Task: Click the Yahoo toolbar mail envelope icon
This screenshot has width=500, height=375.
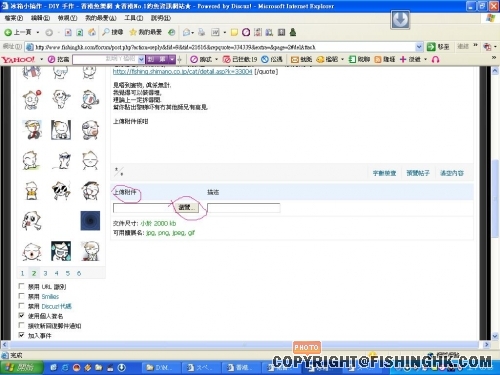Action: click(x=294, y=59)
